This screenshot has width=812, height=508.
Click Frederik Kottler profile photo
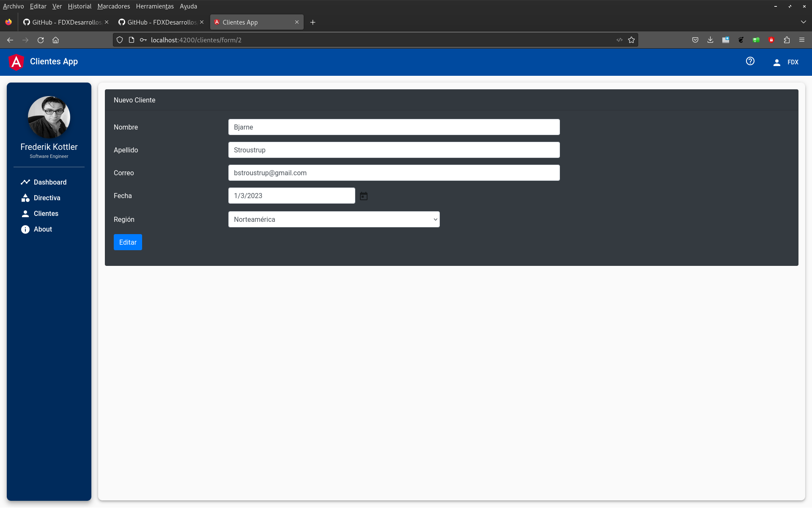click(49, 117)
